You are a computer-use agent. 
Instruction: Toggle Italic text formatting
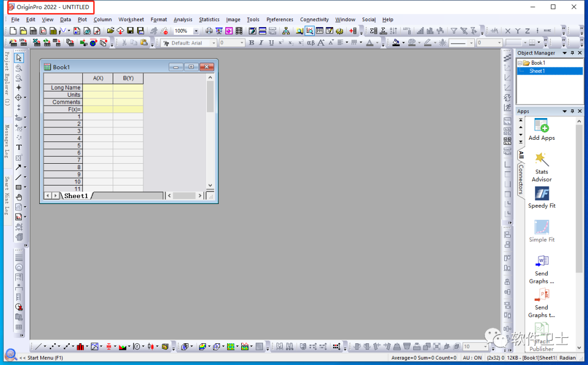coord(261,43)
